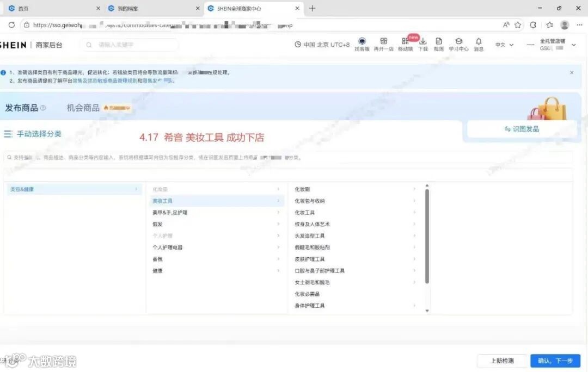
Task: Click the 确认,下一步 button
Action: coord(555,361)
